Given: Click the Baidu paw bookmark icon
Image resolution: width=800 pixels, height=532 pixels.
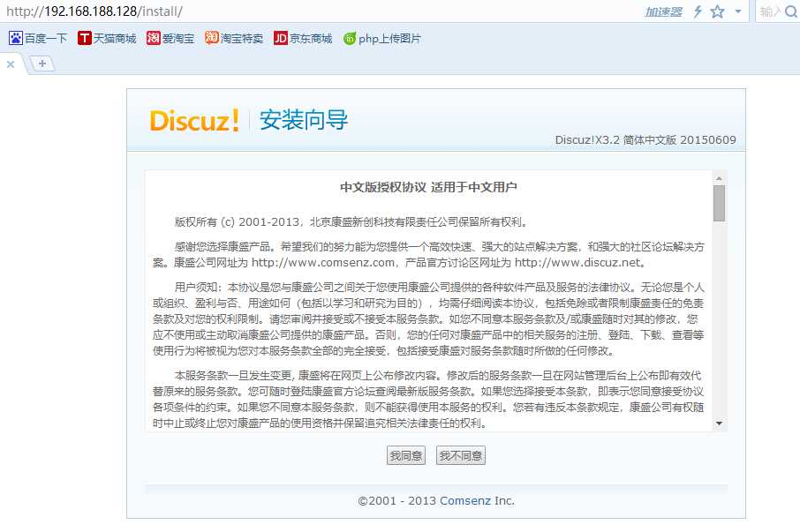Looking at the screenshot, I should [16, 38].
